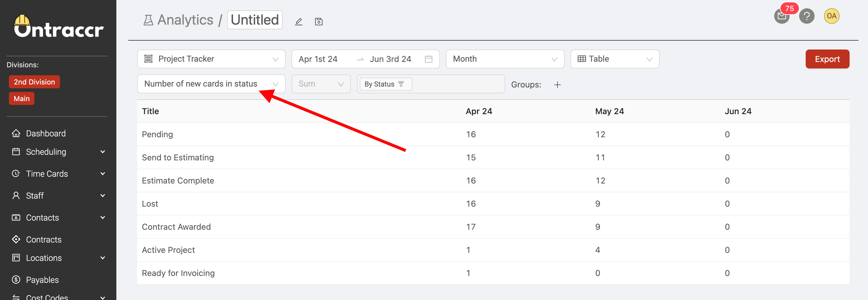This screenshot has height=300, width=868.
Task: Expand the Time Cards menu chevron
Action: coord(103,174)
